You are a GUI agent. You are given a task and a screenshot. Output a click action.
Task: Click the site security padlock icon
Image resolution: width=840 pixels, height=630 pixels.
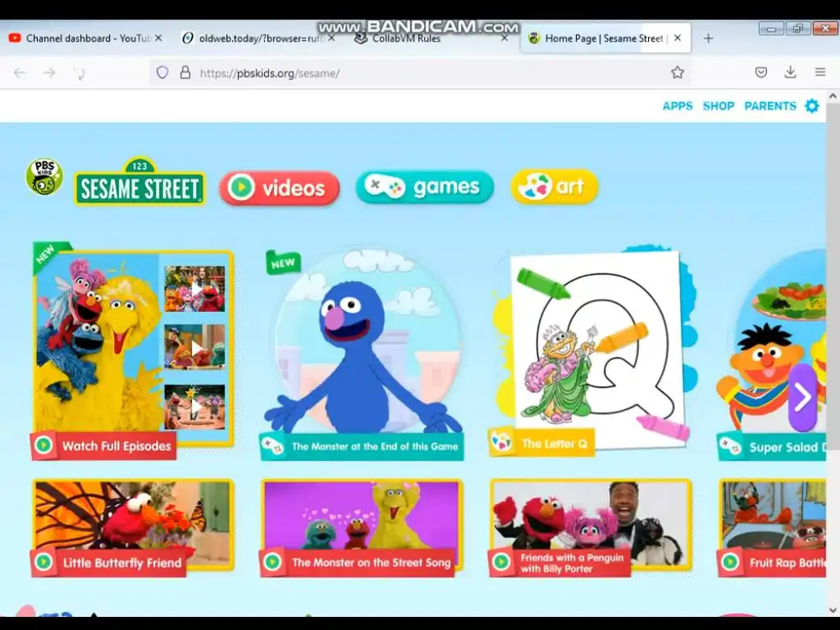click(x=185, y=72)
